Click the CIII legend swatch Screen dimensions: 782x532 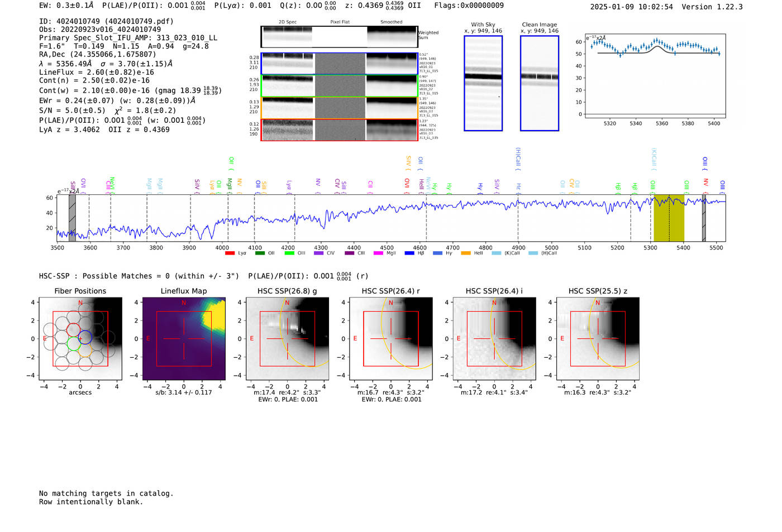click(349, 253)
